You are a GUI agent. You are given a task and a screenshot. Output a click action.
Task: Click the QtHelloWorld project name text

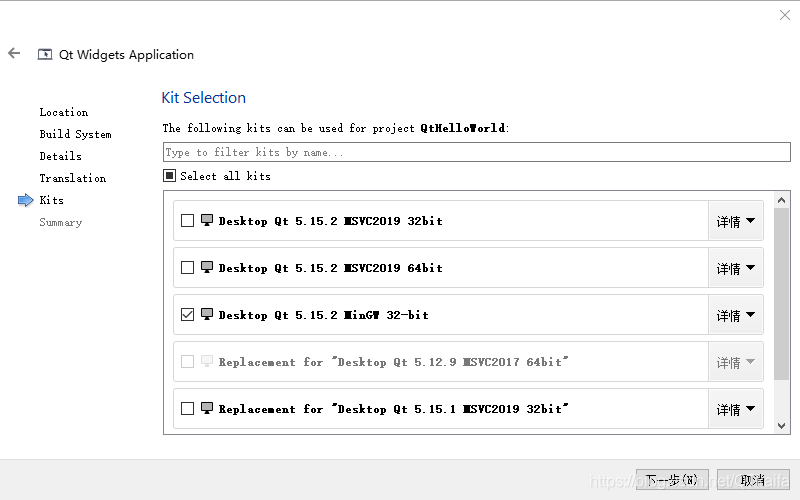pyautogui.click(x=463, y=128)
